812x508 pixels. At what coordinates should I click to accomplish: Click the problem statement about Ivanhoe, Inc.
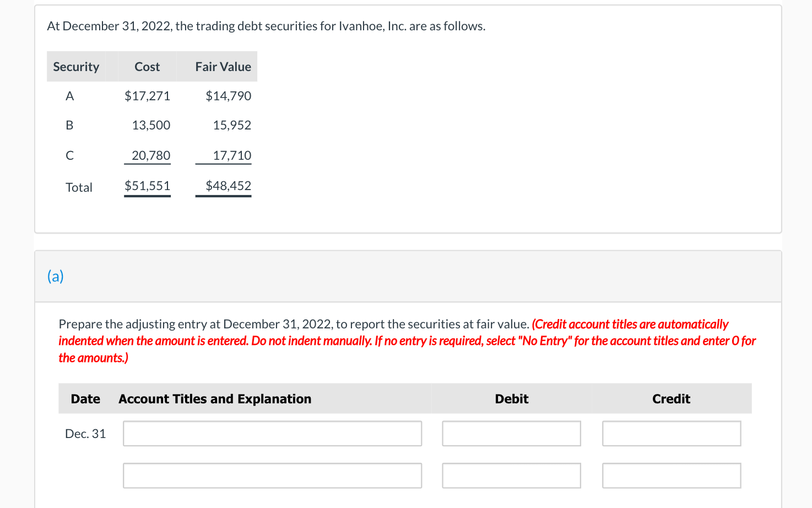coord(266,26)
